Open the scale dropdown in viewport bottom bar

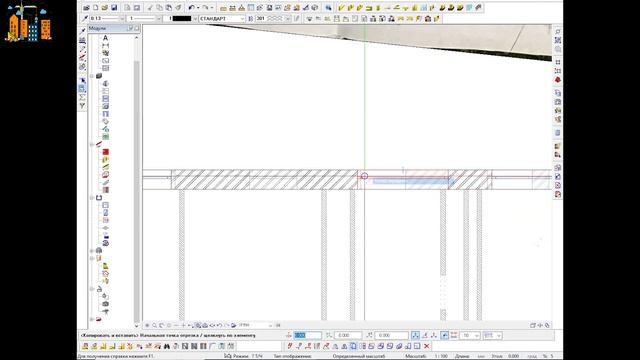point(270,325)
